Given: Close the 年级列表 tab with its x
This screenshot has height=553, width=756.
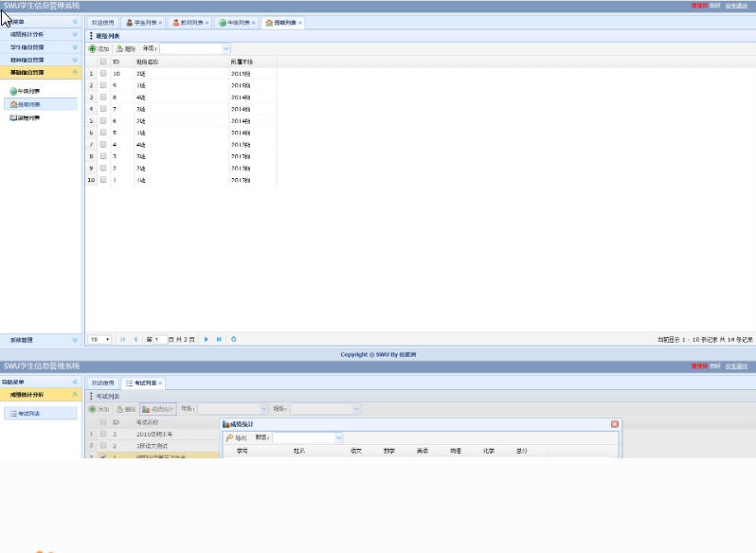Looking at the screenshot, I should (x=254, y=23).
